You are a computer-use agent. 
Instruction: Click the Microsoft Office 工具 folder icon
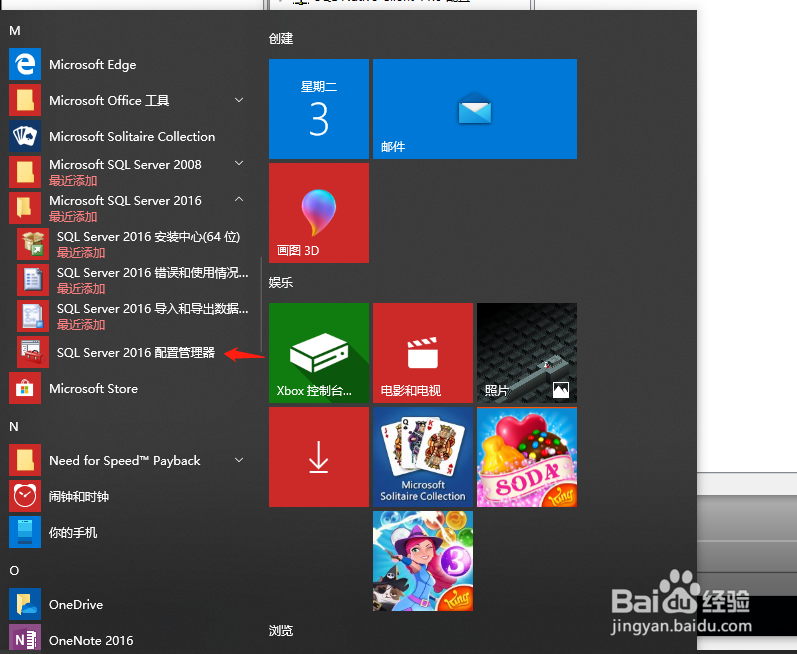[25, 100]
